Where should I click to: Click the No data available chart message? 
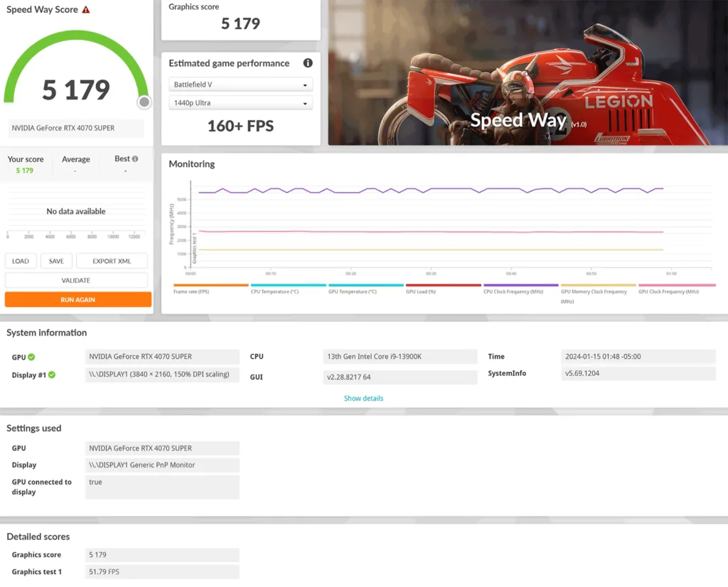pyautogui.click(x=76, y=211)
